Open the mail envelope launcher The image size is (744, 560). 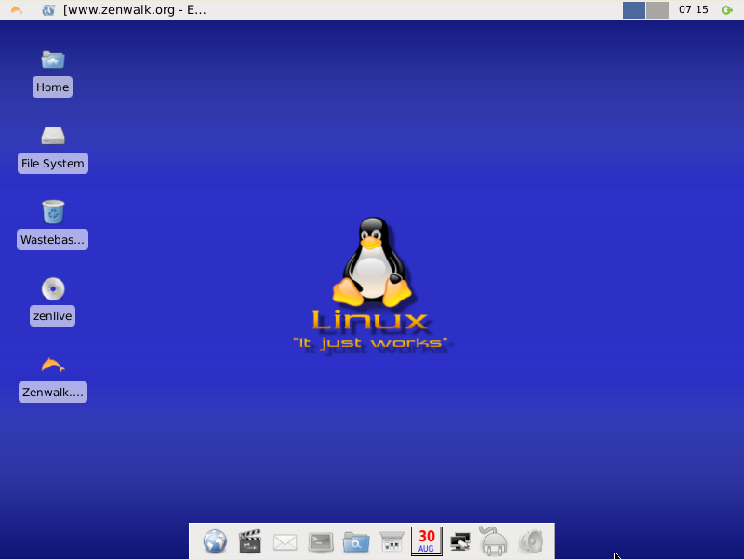pos(286,542)
